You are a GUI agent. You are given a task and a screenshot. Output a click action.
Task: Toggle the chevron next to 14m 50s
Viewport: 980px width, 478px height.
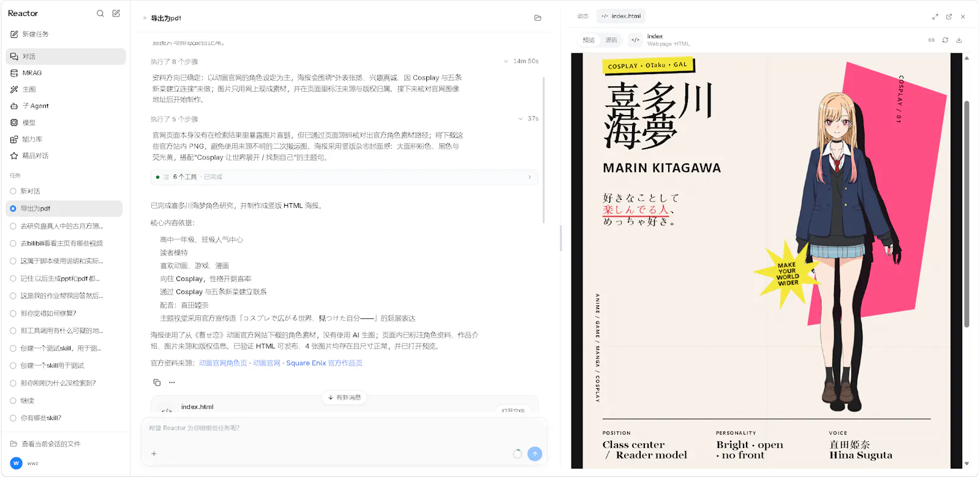[x=506, y=61]
